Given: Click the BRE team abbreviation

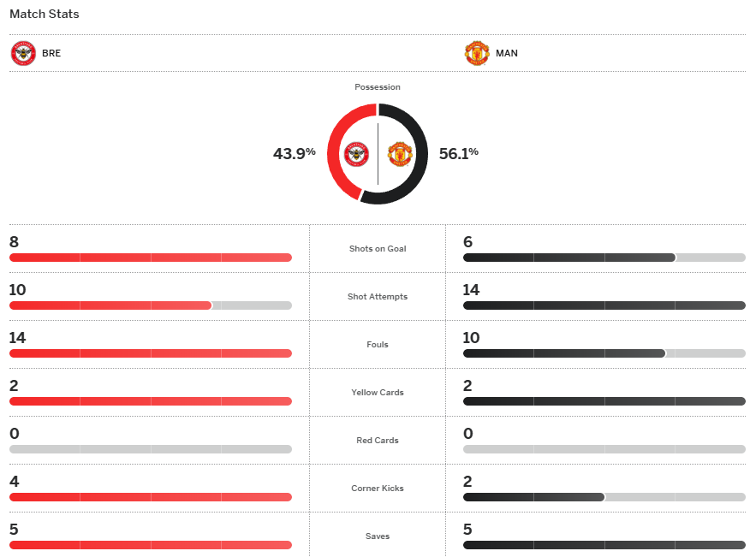Looking at the screenshot, I should 51,53.
